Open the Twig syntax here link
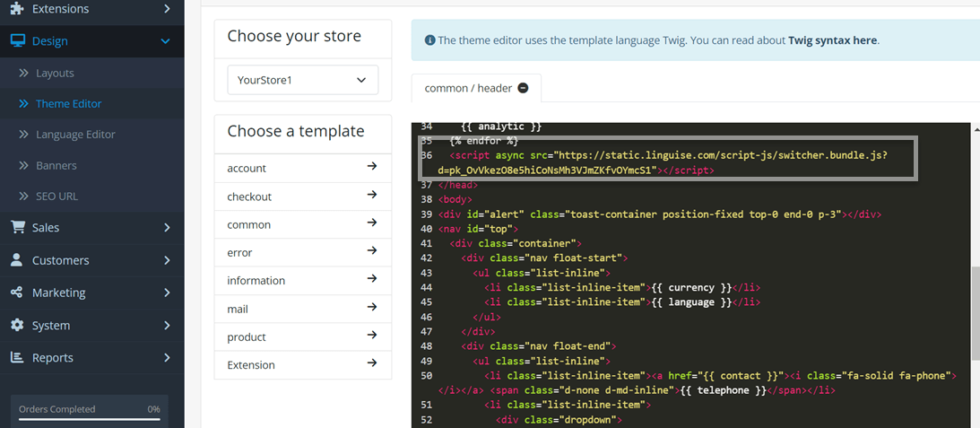The width and height of the screenshot is (980, 428). pyautogui.click(x=832, y=40)
